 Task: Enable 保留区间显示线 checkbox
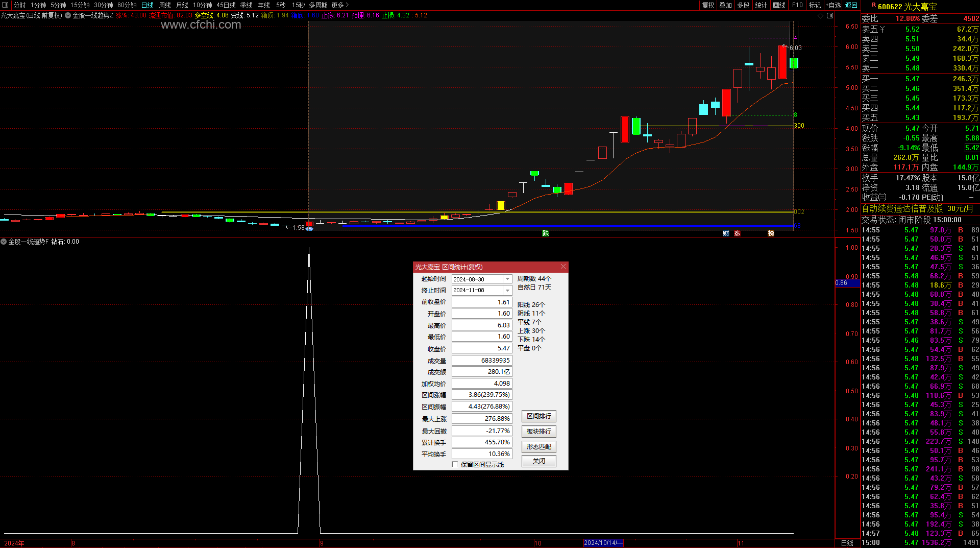[455, 465]
